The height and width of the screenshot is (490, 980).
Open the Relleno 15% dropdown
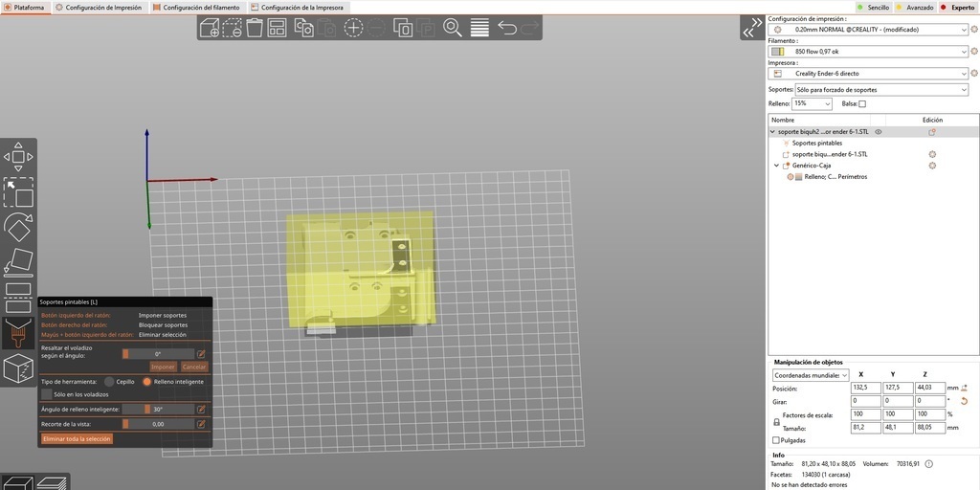pos(812,103)
